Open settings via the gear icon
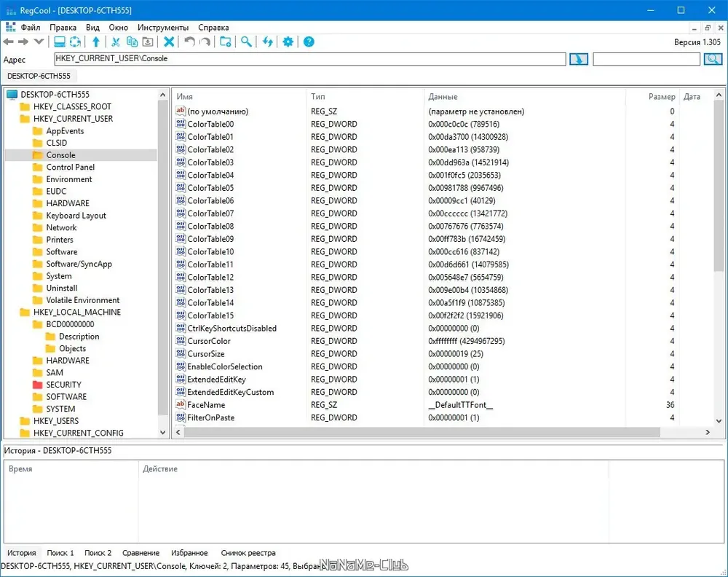This screenshot has width=728, height=577. coord(288,42)
